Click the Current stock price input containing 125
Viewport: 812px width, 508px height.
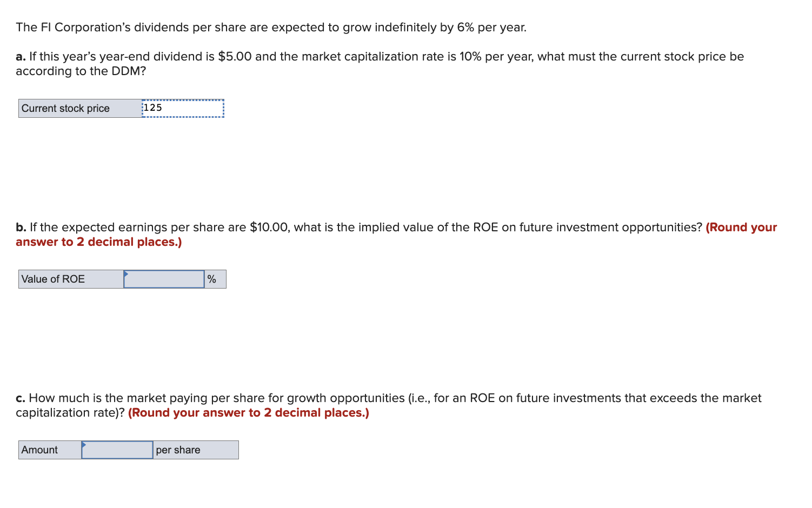point(183,108)
